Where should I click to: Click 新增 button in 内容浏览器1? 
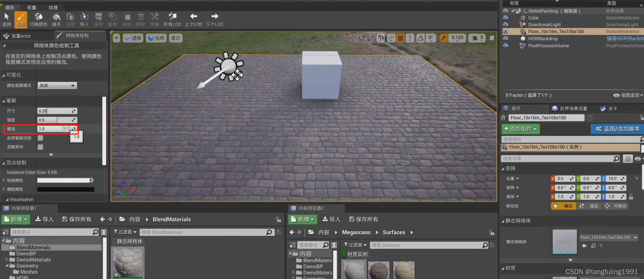(16, 220)
